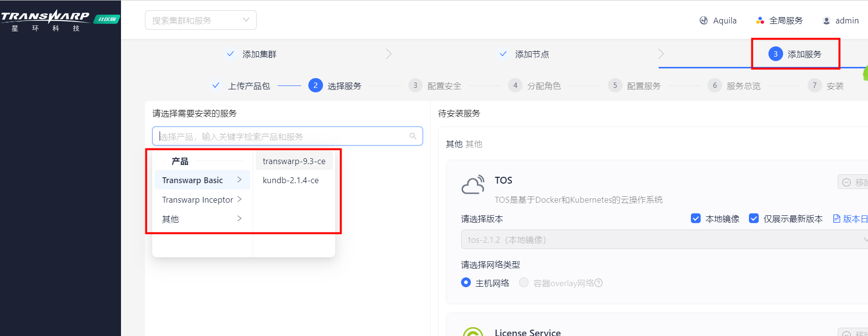Open 全局服务 menu
This screenshot has height=336, width=868.
(786, 21)
